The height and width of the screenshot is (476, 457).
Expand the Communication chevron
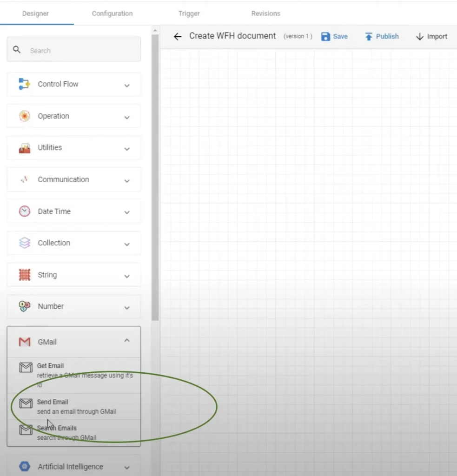click(x=127, y=181)
